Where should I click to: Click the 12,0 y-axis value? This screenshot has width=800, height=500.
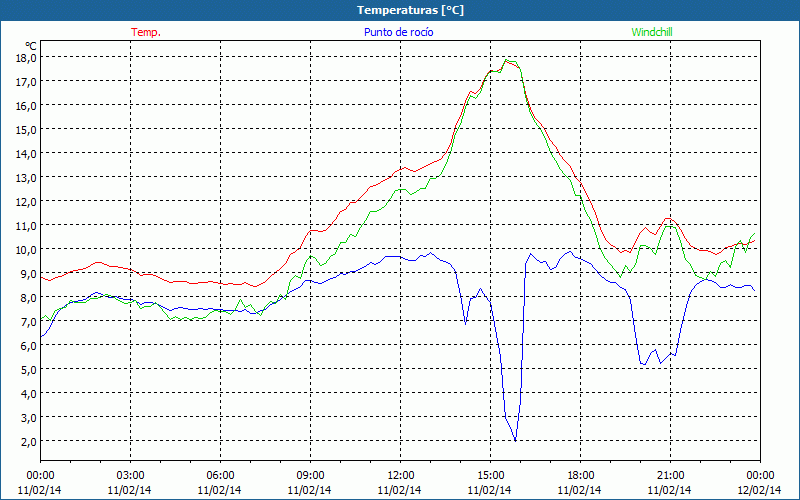(26, 202)
